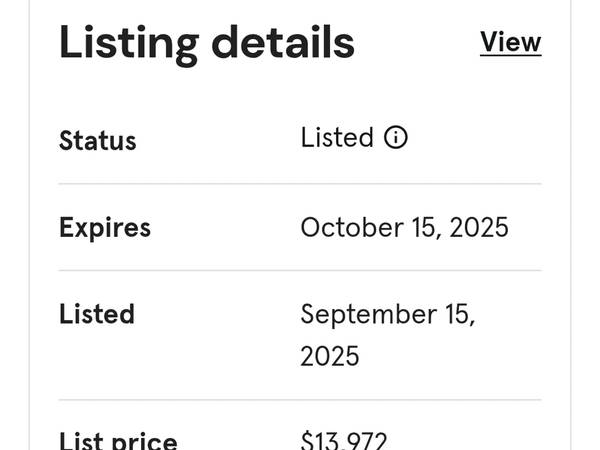Click the divider line below Status row
This screenshot has width=600, height=450.
[x=300, y=184]
